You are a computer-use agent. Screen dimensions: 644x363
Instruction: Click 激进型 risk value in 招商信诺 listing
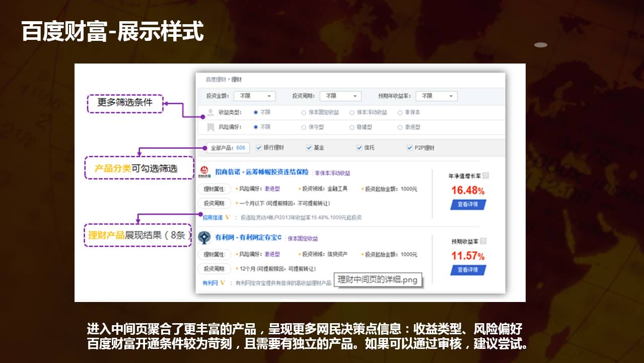[272, 189]
